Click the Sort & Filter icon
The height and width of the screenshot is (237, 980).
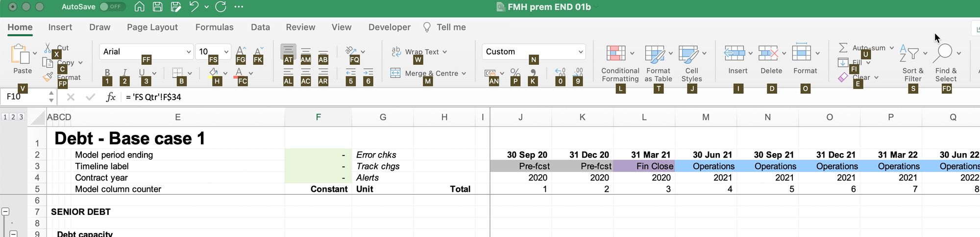click(x=909, y=53)
